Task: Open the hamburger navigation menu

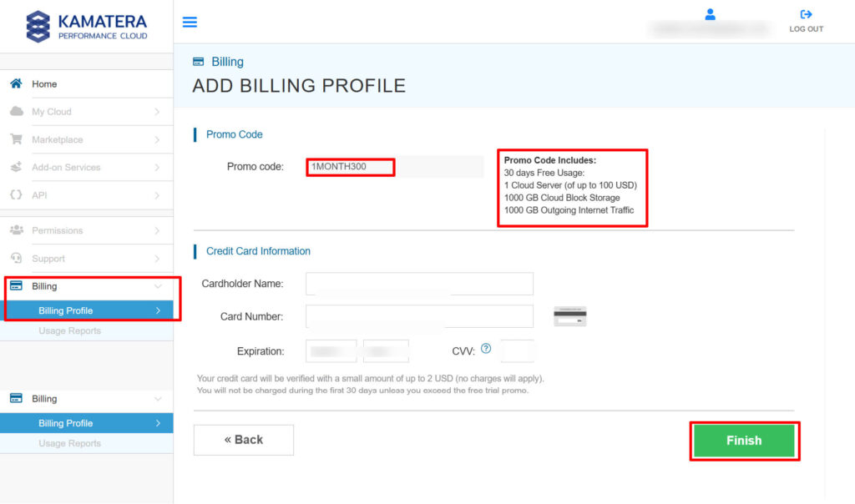Action: [190, 22]
